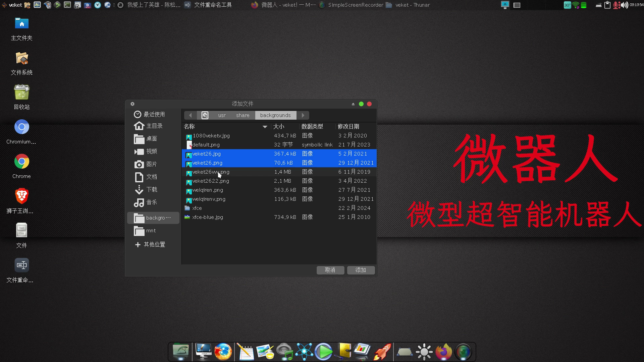Click the Recent (最近使用) clock icon
The height and width of the screenshot is (362, 644).
(x=137, y=114)
